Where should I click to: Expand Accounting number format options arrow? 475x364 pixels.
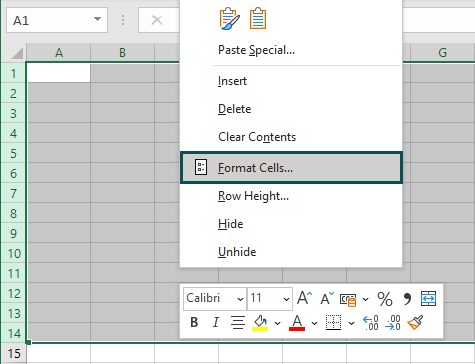point(365,299)
